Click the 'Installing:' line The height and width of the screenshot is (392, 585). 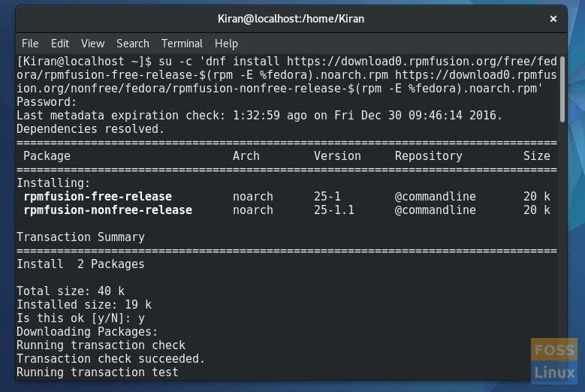[x=54, y=183]
